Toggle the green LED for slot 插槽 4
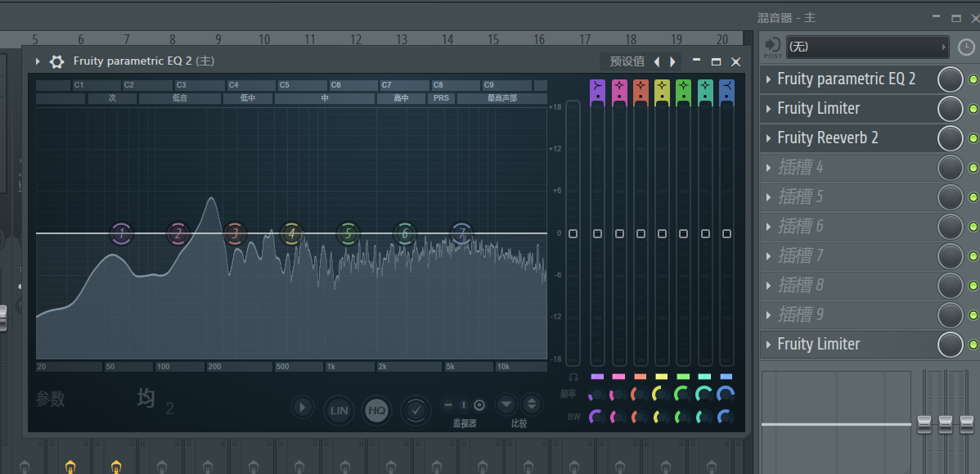The height and width of the screenshot is (474, 980). coord(973,168)
